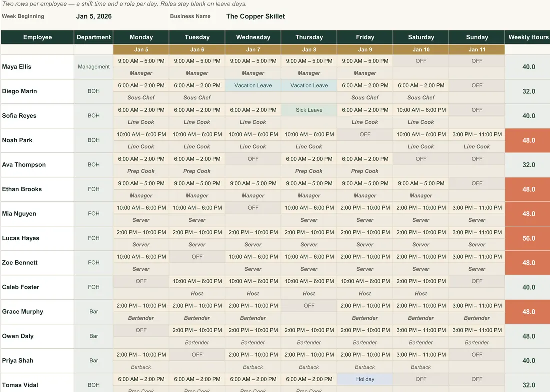
Task: Click Grace Murphy's 48.0 weekly hours
Action: (x=528, y=312)
